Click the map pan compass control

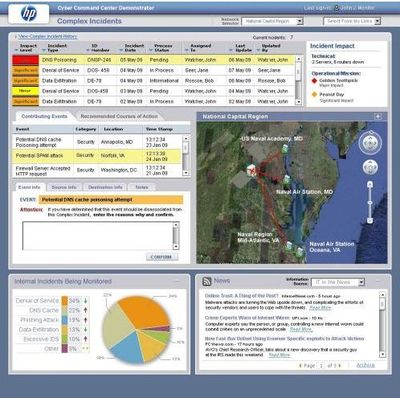(370, 143)
